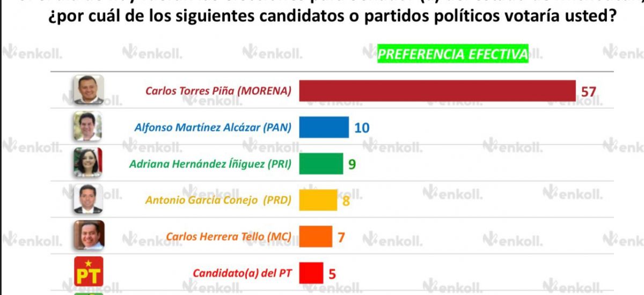The image size is (644, 295).
Task: Select the red PT bar
Action: [311, 273]
